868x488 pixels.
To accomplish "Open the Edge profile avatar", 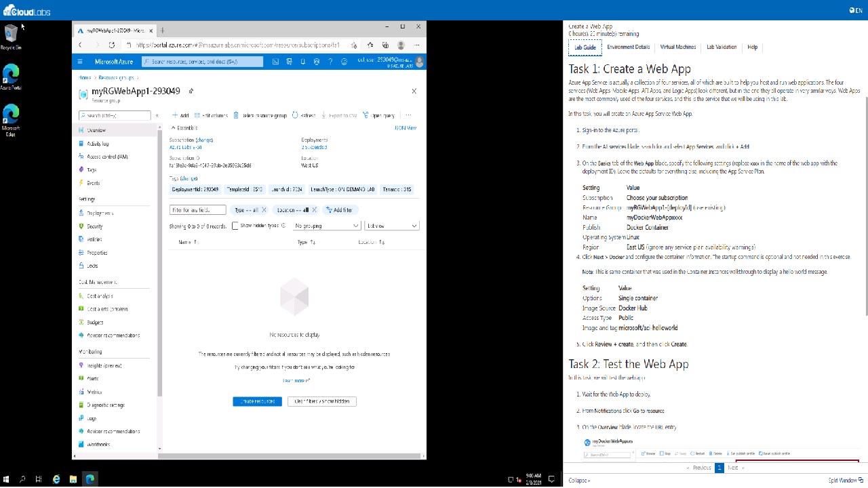I will (401, 45).
